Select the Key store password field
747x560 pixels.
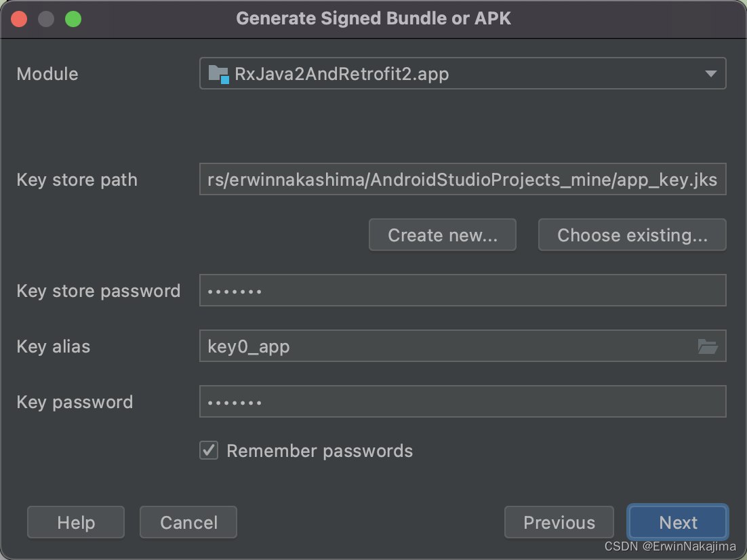point(463,290)
